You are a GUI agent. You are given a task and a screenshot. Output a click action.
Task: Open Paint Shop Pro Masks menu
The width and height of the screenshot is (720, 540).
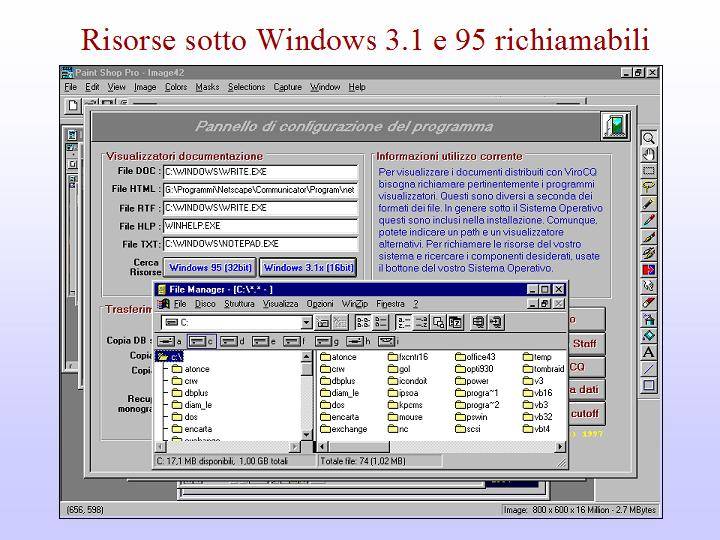click(207, 87)
